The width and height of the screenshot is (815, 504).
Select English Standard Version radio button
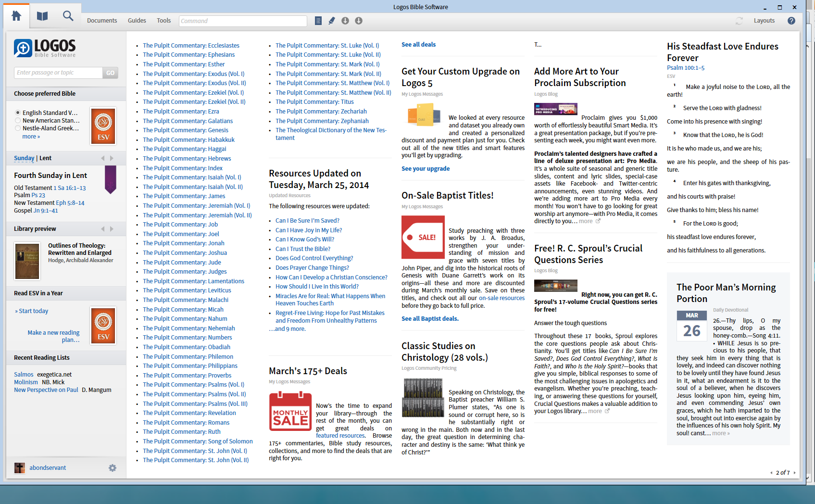coord(18,113)
